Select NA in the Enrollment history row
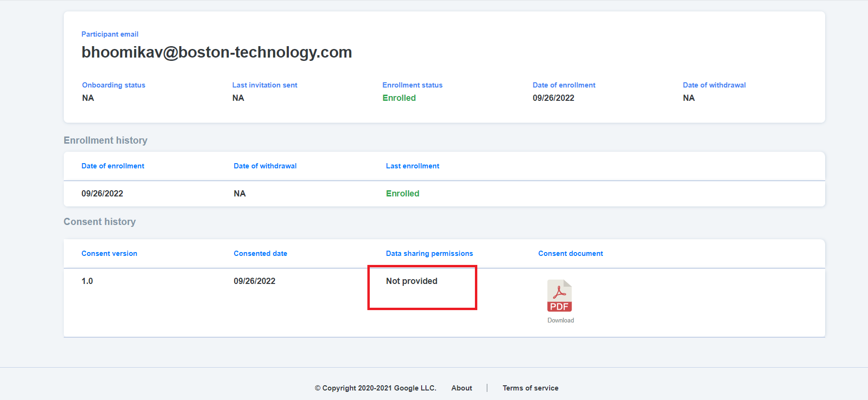This screenshot has width=868, height=400. [239, 194]
